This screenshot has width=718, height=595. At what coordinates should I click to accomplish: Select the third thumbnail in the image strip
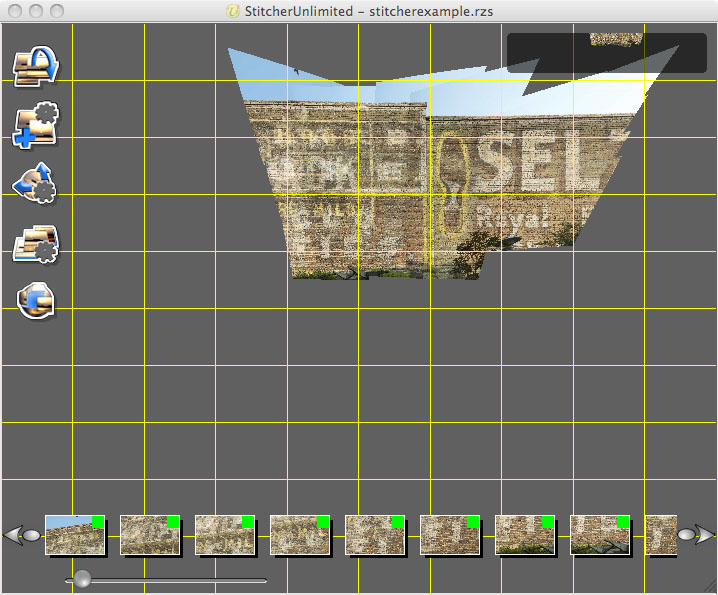tap(225, 535)
